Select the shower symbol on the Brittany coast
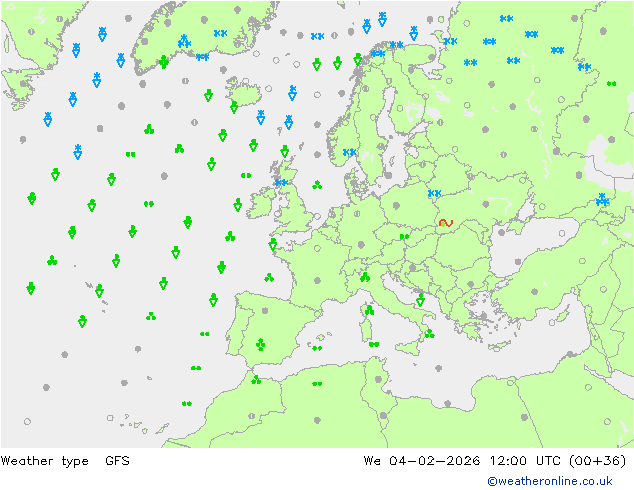The image size is (634, 490). pos(273,244)
